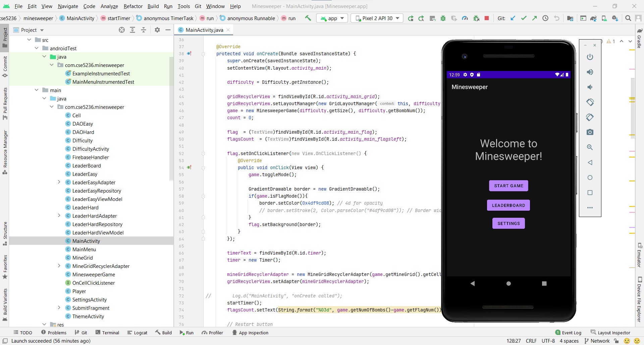Debug the app with the bug icon
This screenshot has width=644, height=345.
point(443,18)
